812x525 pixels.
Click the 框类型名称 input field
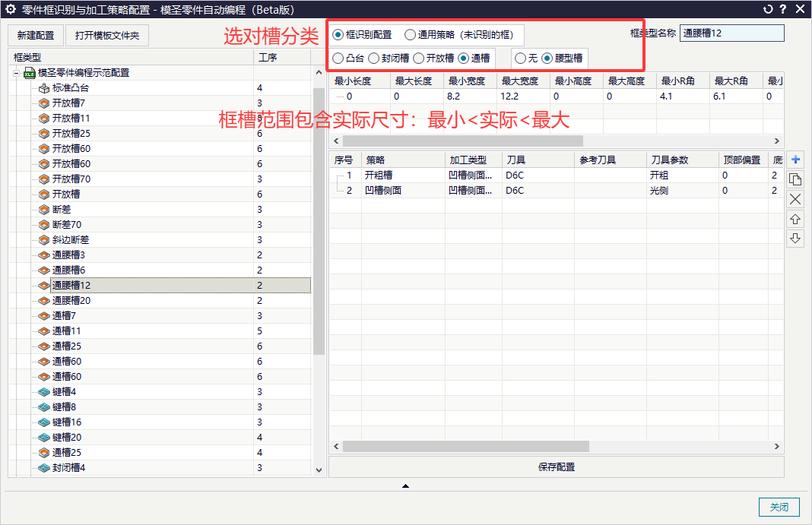(731, 33)
